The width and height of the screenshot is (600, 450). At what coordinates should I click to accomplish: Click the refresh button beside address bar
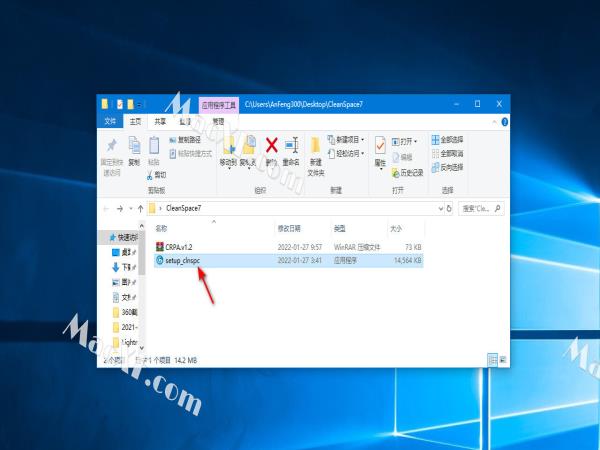click(449, 209)
